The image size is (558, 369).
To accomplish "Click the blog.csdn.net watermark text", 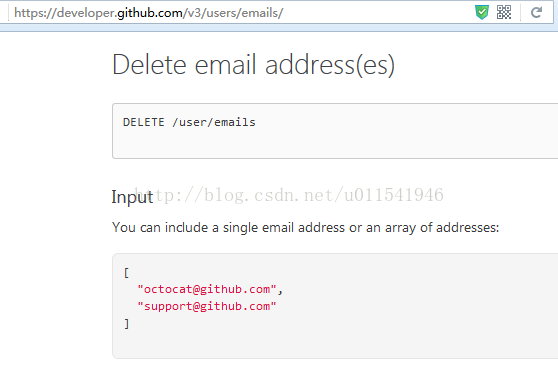I will click(x=289, y=195).
